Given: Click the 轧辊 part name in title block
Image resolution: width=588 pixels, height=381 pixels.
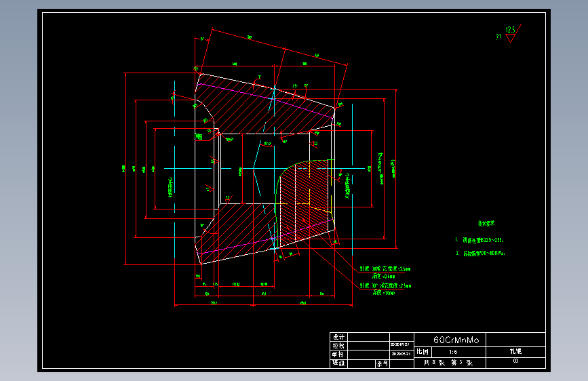Looking at the screenshot, I should (515, 351).
